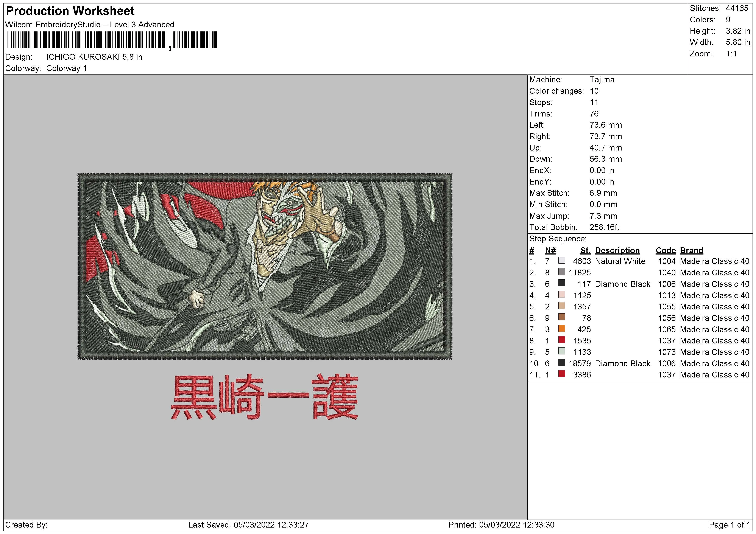Image resolution: width=756 pixels, height=534 pixels.
Task: Click 'Madeira Classic 40' brand in row 11
Action: [714, 375]
